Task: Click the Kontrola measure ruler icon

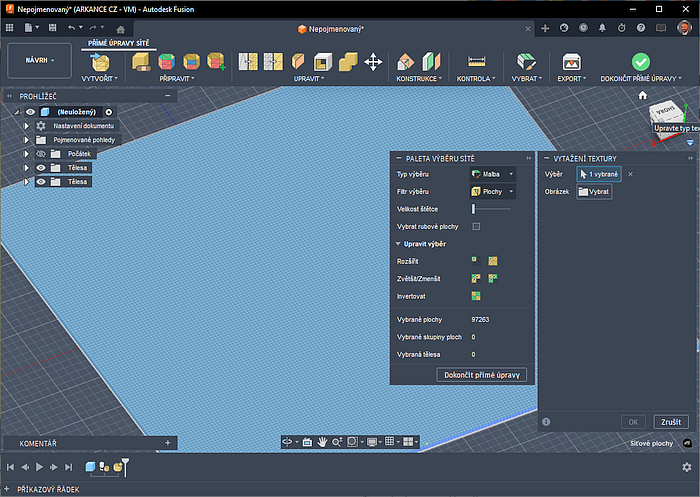Action: point(475,62)
